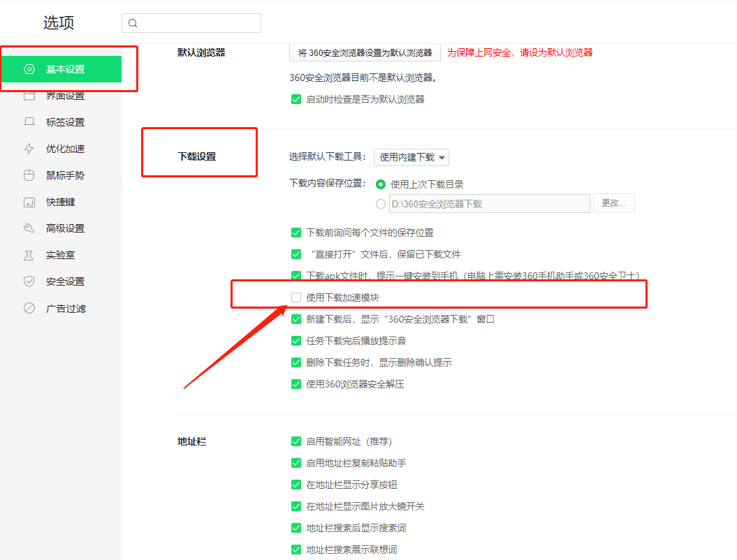Image resolution: width=737 pixels, height=560 pixels.
Task: Click the 安全设置 shield icon
Action: click(x=29, y=281)
